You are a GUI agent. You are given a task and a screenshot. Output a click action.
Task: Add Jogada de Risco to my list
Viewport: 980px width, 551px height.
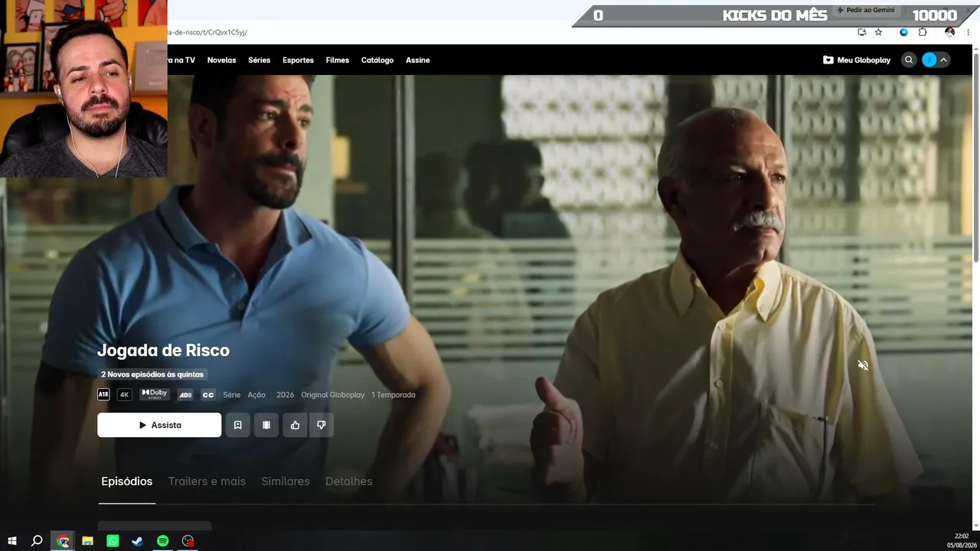coord(237,425)
